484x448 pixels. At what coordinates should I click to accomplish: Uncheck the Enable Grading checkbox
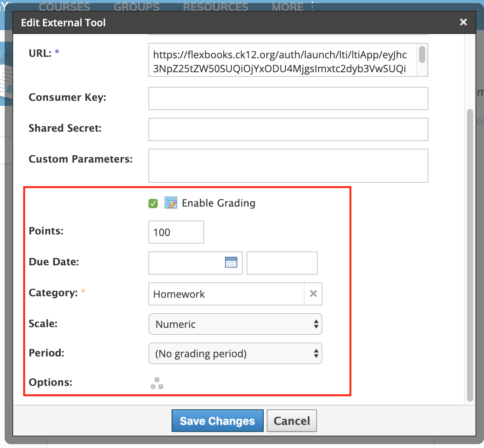click(153, 204)
